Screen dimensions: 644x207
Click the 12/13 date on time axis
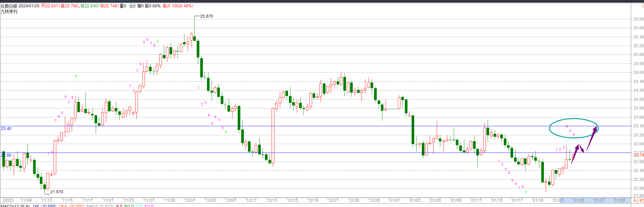tap(272, 200)
